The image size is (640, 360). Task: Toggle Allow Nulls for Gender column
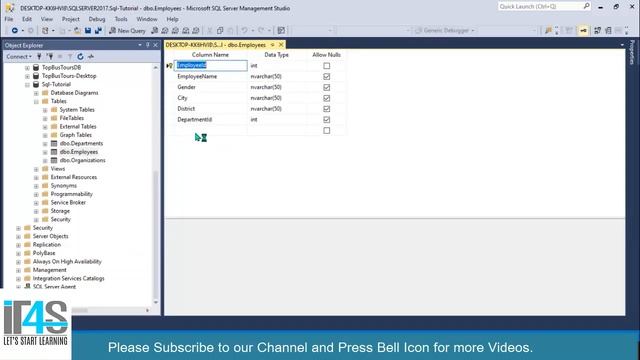pos(327,87)
